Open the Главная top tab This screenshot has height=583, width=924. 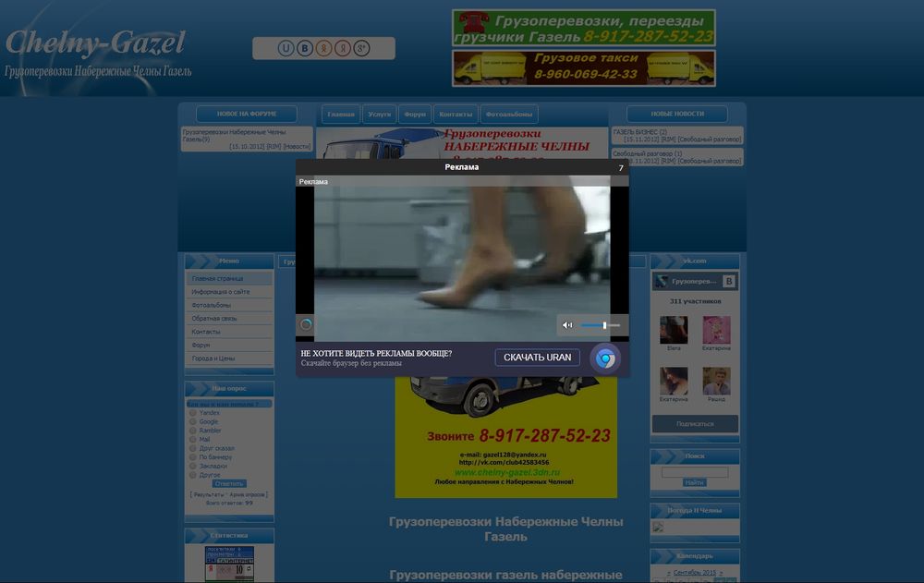(341, 115)
